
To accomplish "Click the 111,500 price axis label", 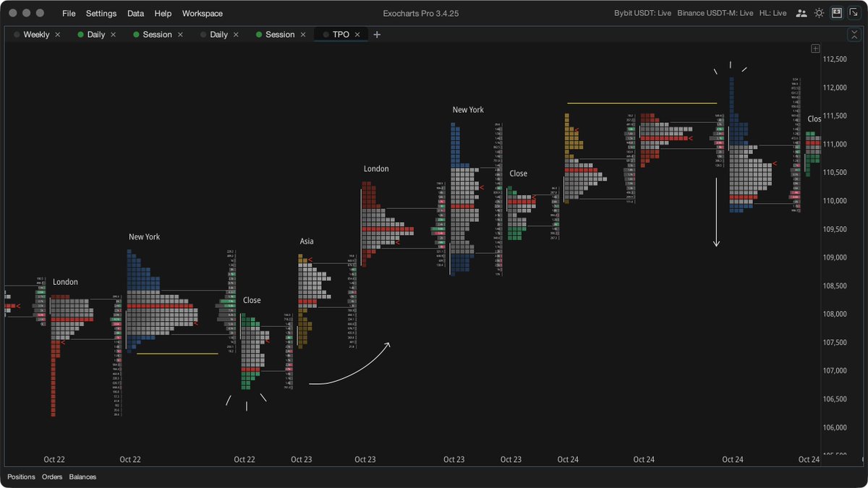I will 835,116.
